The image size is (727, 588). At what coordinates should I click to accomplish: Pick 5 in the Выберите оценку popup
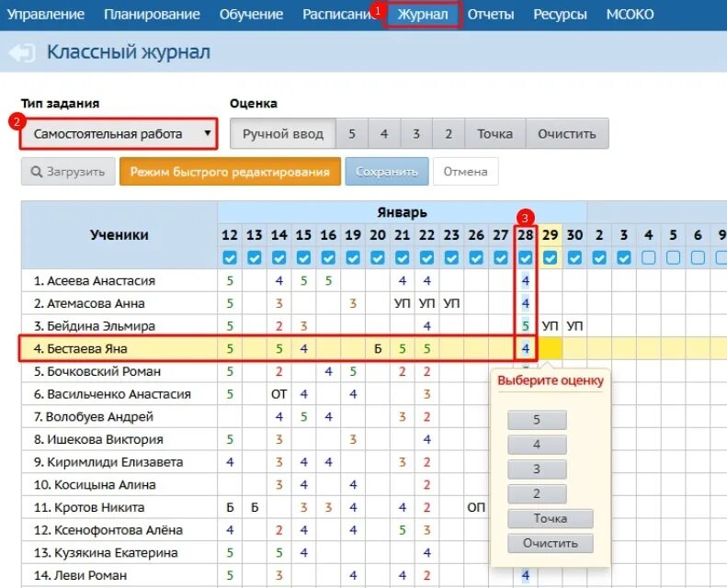tap(537, 420)
